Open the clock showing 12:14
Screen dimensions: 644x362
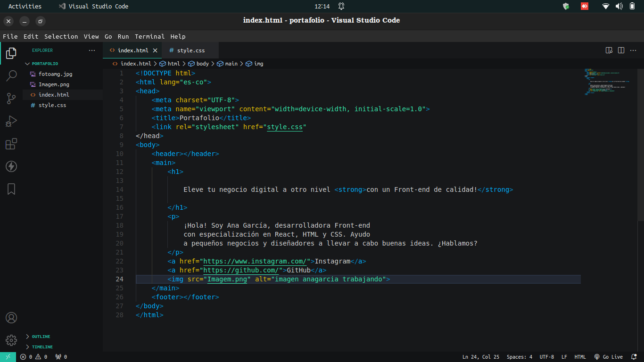322,6
